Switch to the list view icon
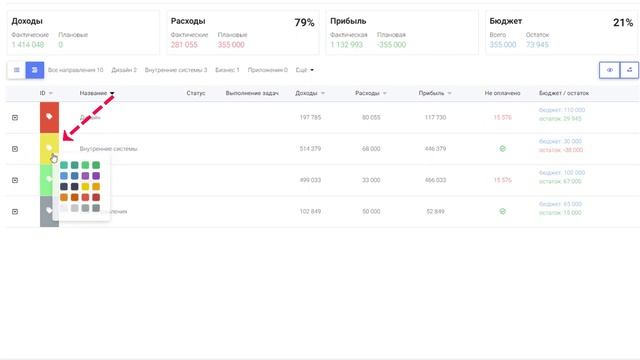Image resolution: width=640 pixels, height=360 pixels. 16,70
